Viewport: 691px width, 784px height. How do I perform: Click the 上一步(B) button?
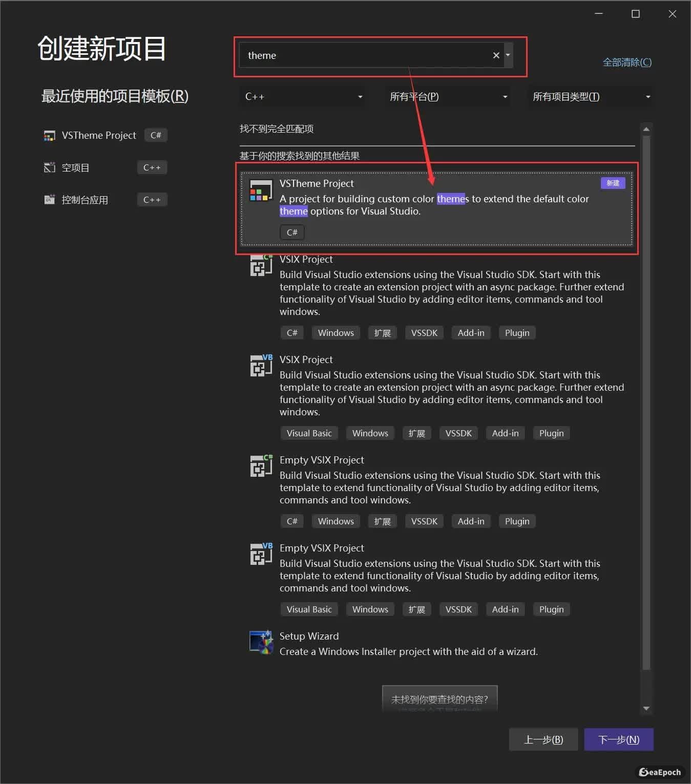(x=543, y=739)
